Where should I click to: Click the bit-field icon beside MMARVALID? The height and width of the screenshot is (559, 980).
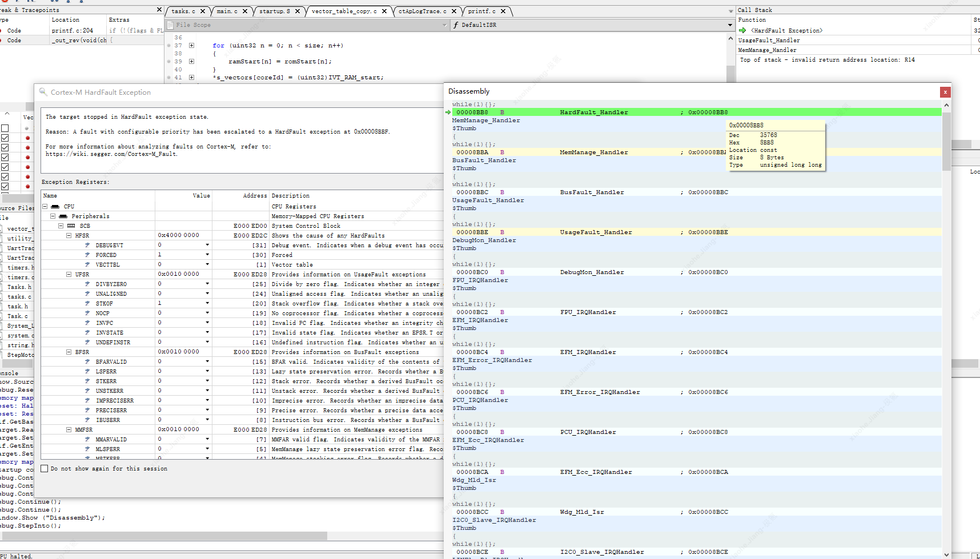(x=87, y=439)
